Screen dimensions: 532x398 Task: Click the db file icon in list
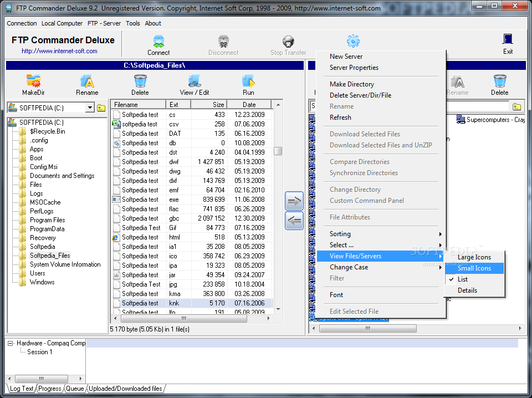(x=116, y=143)
